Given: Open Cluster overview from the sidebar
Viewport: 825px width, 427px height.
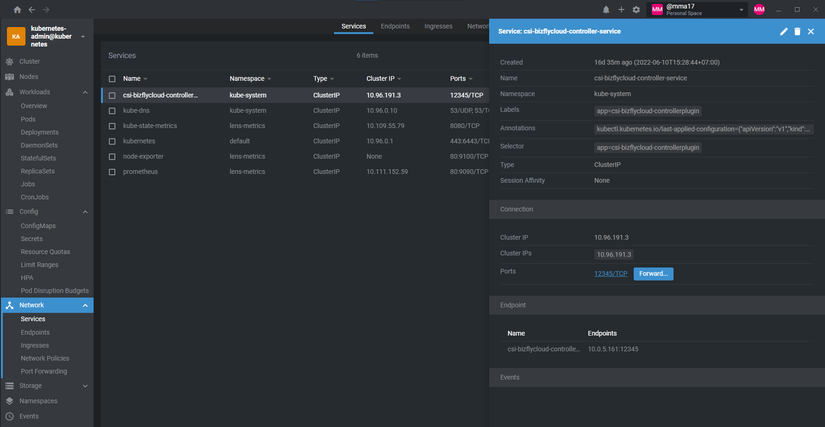Looking at the screenshot, I should 29,61.
